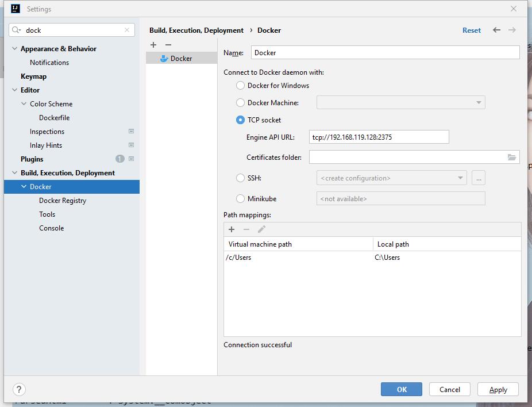Viewport: 532px width, 407px height.
Task: Open help via the question mark button
Action: [19, 389]
